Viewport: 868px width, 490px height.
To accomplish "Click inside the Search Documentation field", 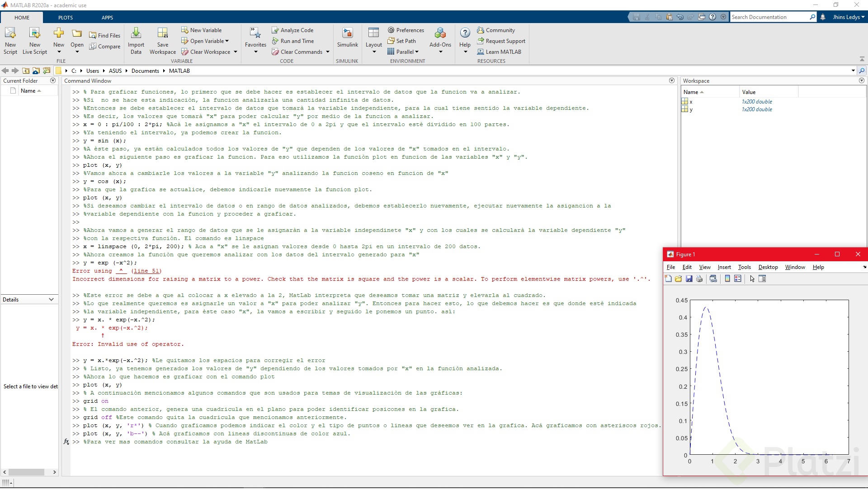I will [769, 17].
